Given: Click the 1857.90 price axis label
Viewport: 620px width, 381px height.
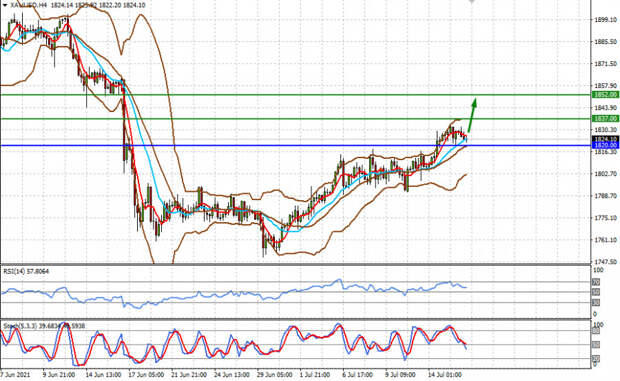Looking at the screenshot, I should (x=606, y=86).
